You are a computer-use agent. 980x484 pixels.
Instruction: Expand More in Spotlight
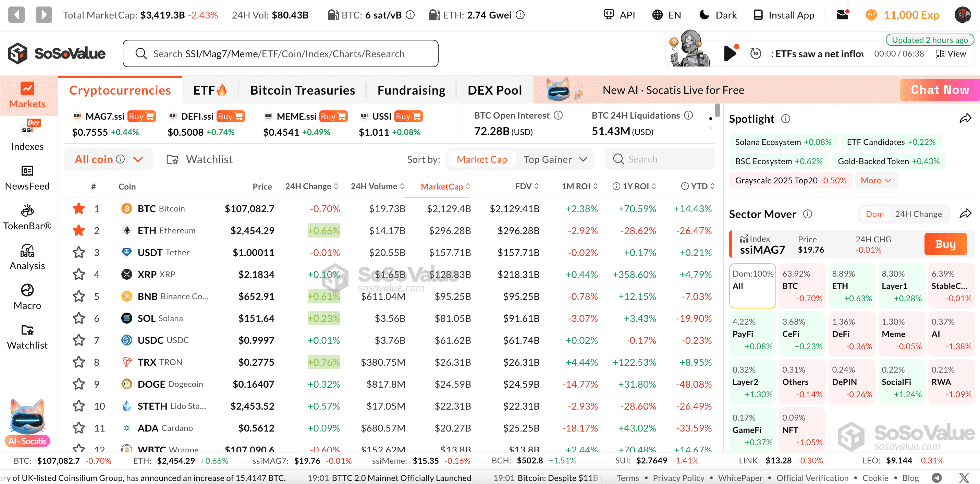[x=876, y=180]
